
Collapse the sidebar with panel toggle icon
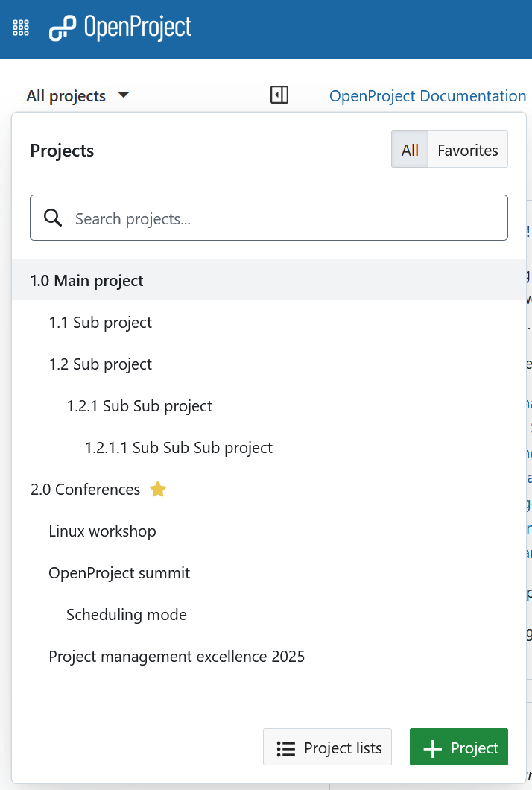(x=279, y=95)
